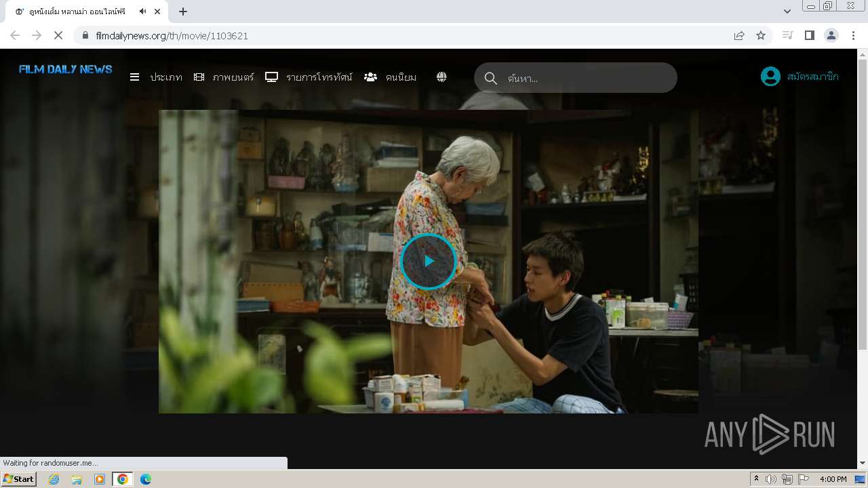Toggle the browser side panel
Image resolution: width=868 pixels, height=488 pixels.
(x=809, y=35)
